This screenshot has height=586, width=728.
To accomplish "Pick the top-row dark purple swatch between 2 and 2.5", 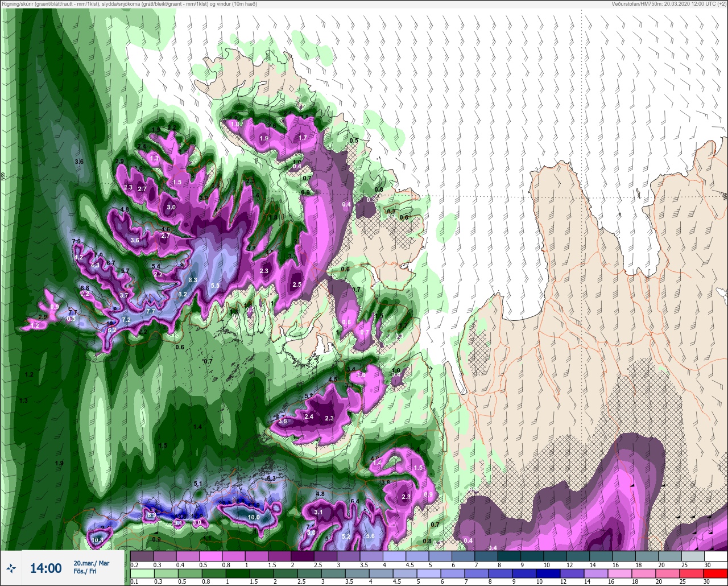I will (302, 556).
